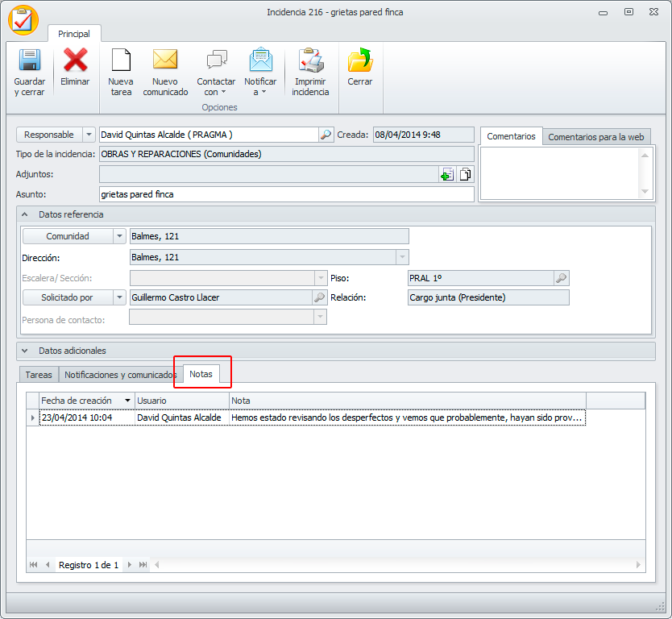The height and width of the screenshot is (619, 672).
Task: Open Notificaciones y comunicados tab
Action: (x=120, y=375)
